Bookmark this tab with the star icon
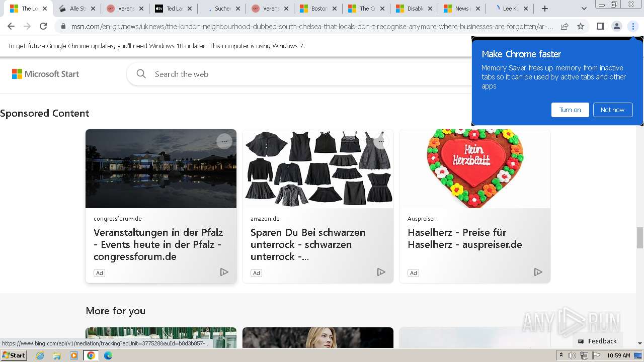 [x=581, y=26]
